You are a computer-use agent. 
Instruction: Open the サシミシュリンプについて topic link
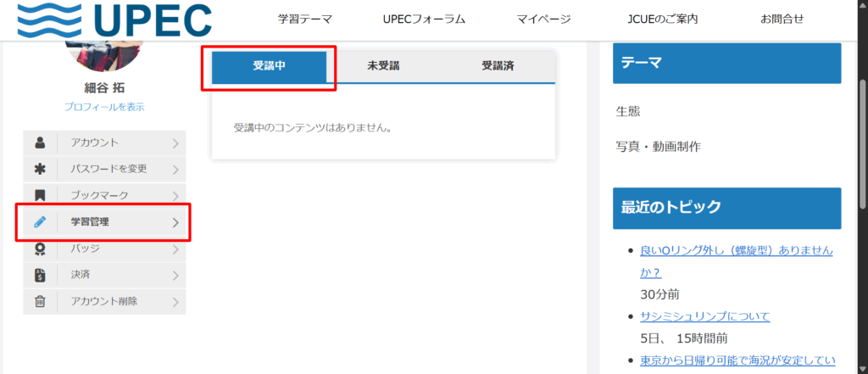pos(705,316)
